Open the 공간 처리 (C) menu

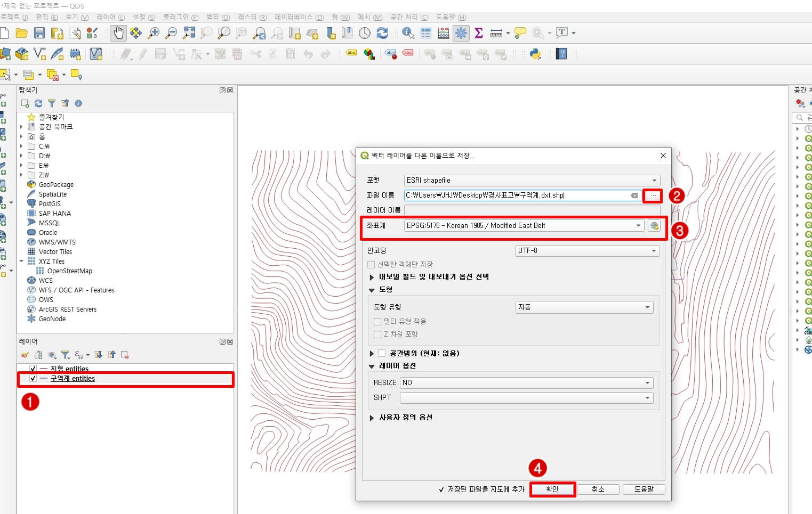click(x=409, y=18)
